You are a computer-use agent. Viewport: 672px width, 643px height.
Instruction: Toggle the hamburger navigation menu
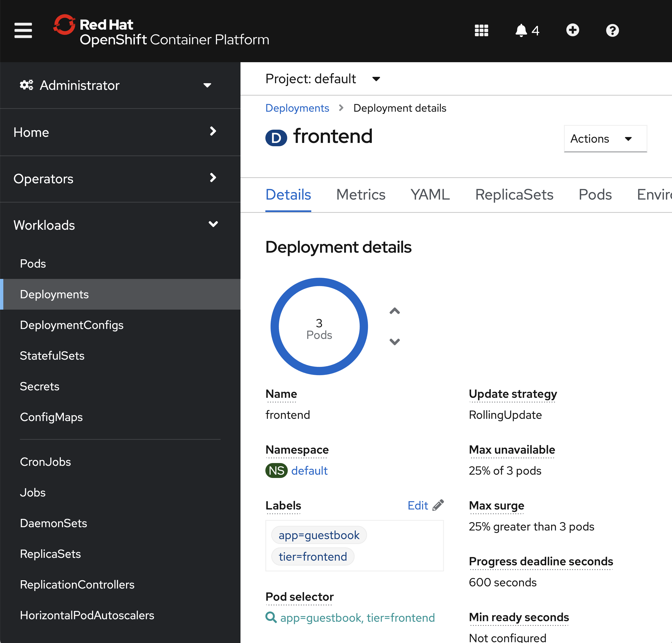click(23, 30)
